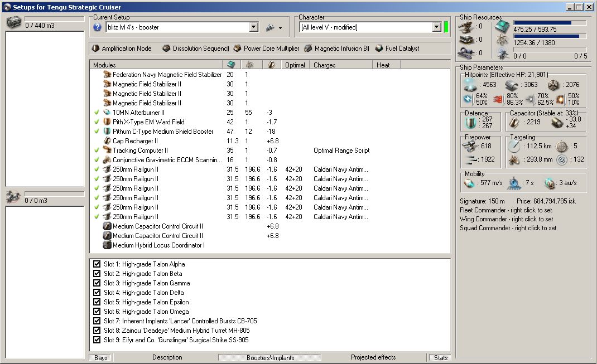Click the align time mobility icon
Viewport: 597px width, 364px height.
pos(515,183)
